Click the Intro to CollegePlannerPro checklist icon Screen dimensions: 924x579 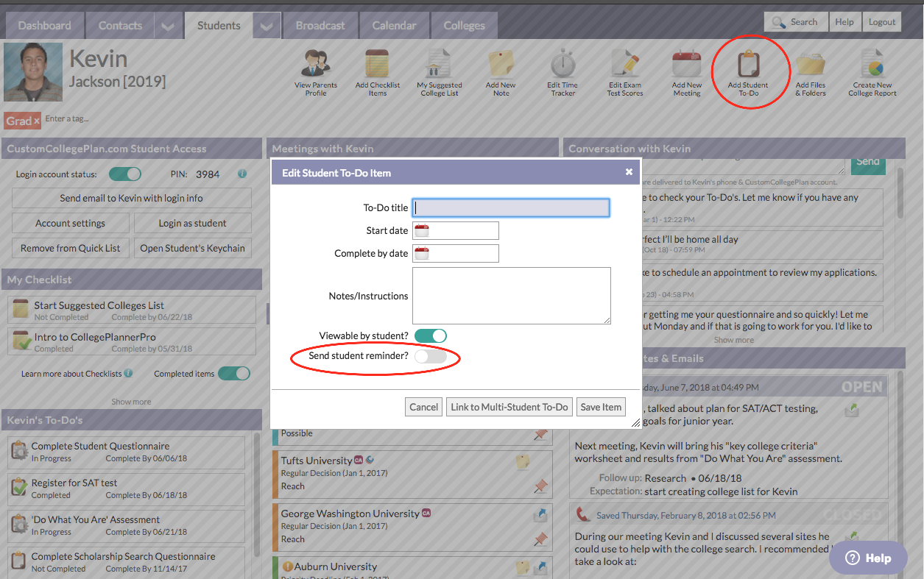tap(21, 342)
